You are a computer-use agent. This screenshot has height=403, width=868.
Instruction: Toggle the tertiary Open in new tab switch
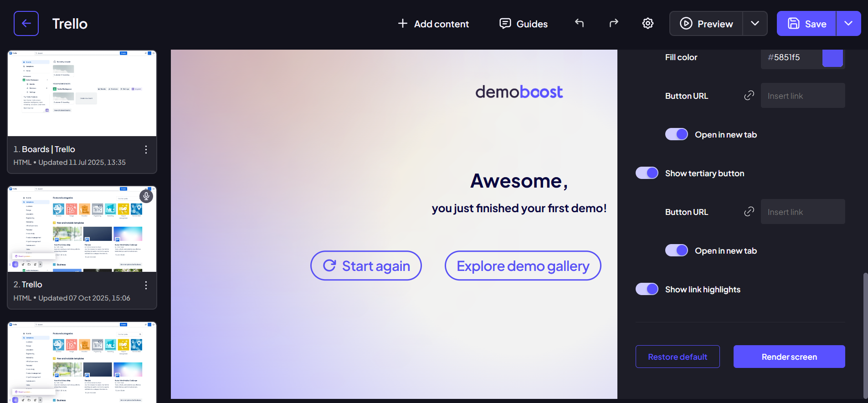click(x=677, y=250)
